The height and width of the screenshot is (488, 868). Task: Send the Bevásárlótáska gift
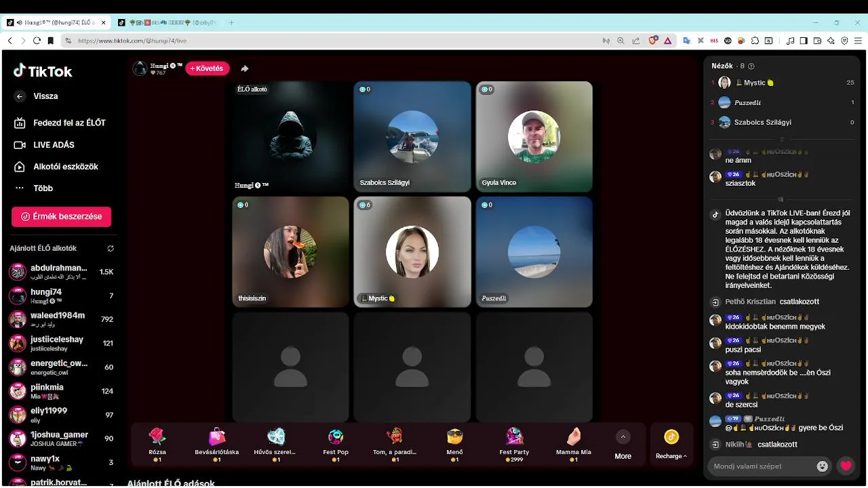(217, 444)
